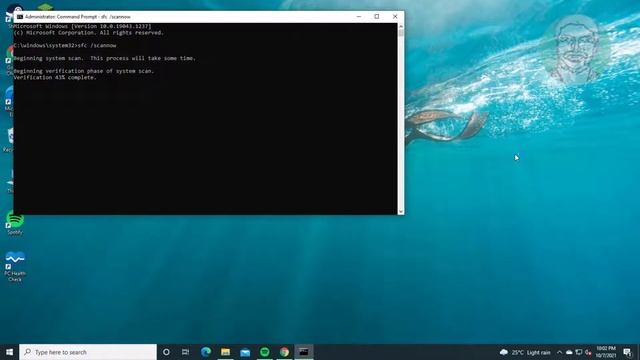The height and width of the screenshot is (360, 640).
Task: Open Cortana from the taskbar
Action: coord(166,352)
